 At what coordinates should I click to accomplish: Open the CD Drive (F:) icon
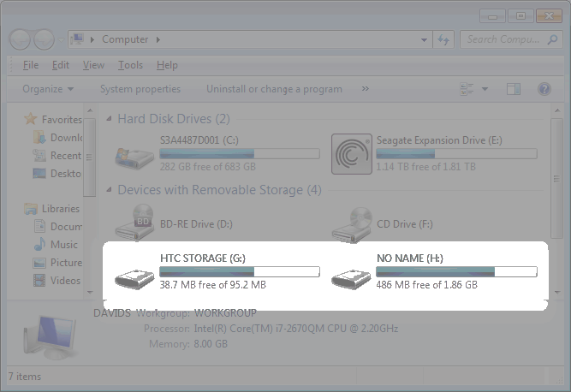(351, 223)
